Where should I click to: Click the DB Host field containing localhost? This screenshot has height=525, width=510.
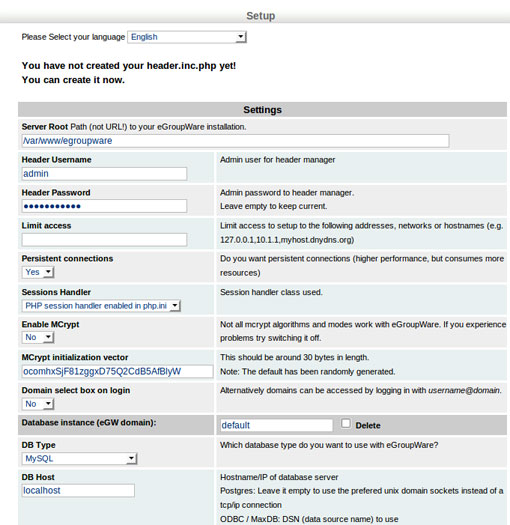point(78,491)
